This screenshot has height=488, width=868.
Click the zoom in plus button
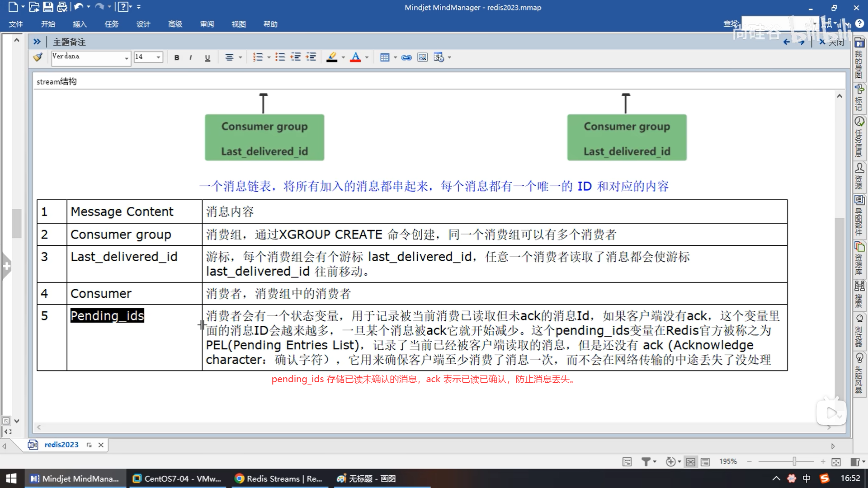click(x=823, y=461)
